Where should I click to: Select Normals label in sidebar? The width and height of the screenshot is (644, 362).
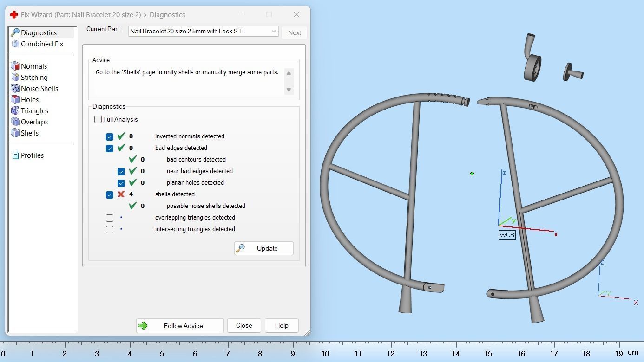pos(34,66)
